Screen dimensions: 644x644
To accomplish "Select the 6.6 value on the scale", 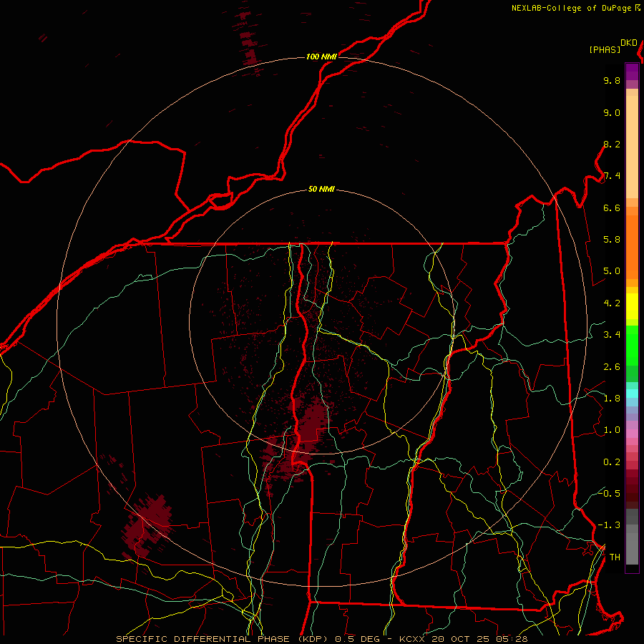I will click(612, 208).
